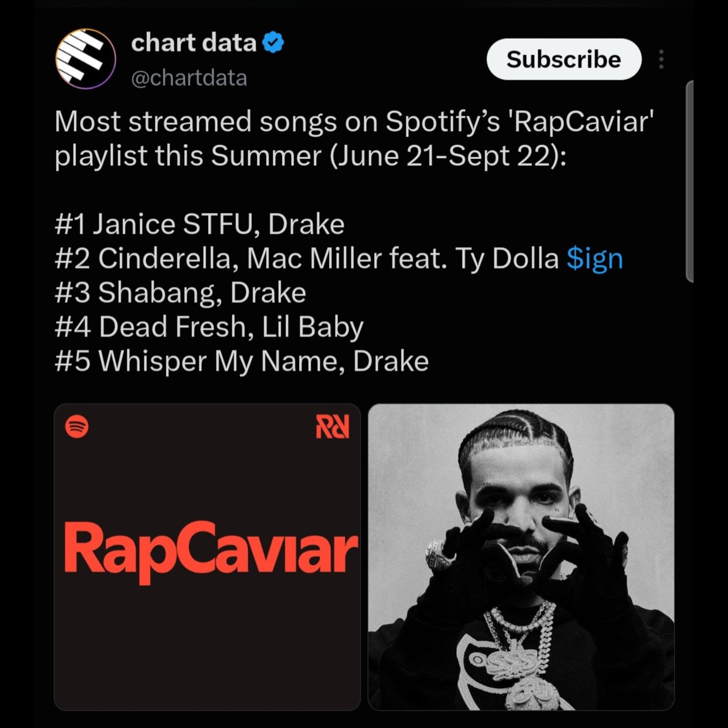Viewport: 728px width, 728px height.
Task: Click the '#4 Dead Fresh, Lil Baby' line
Action: tap(209, 328)
